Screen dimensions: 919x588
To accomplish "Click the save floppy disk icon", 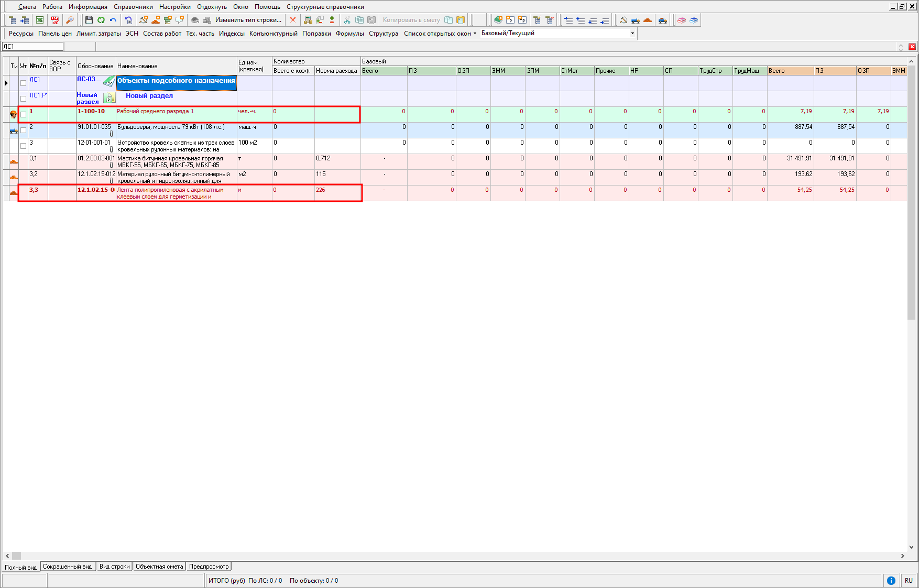I will (89, 20).
